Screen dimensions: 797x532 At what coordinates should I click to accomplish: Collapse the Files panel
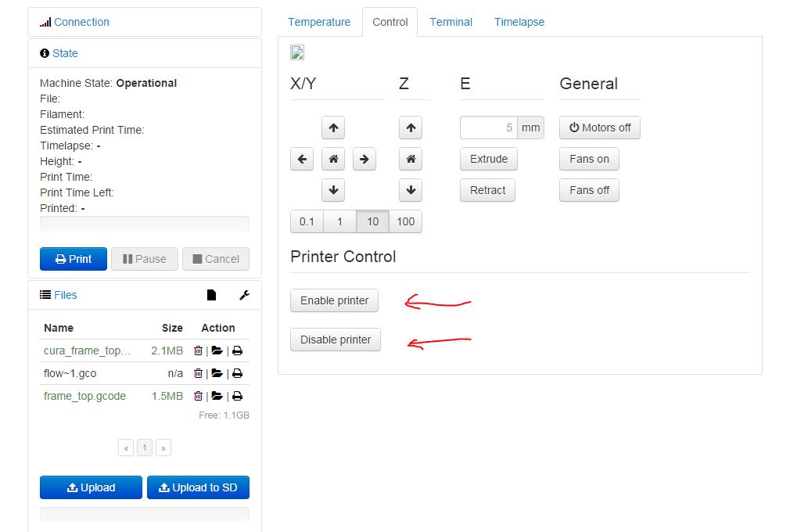tap(65, 295)
